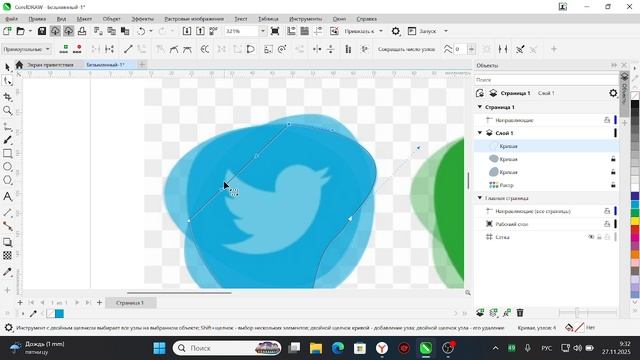The width and height of the screenshot is (640, 360).
Task: Click the Страница 1 page tab at bottom
Action: (x=130, y=303)
